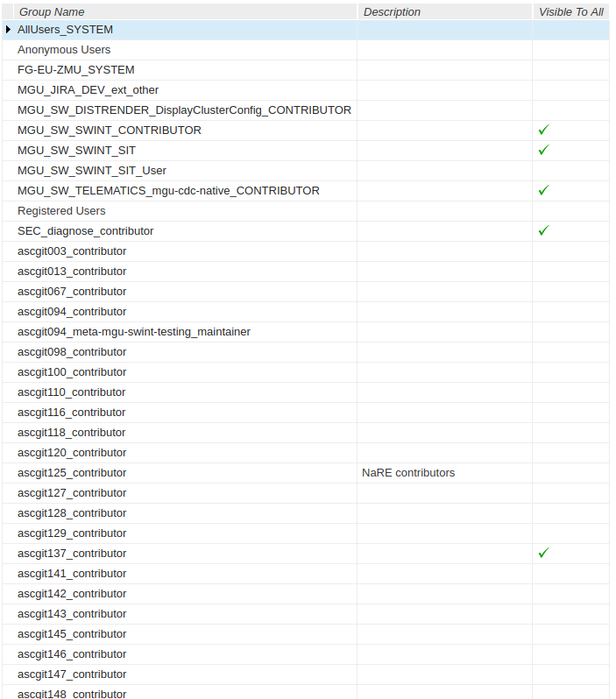Screen dimensions: 616x699
Task: Click checkmark beside SEC_diagnose_contributor
Action: [543, 230]
